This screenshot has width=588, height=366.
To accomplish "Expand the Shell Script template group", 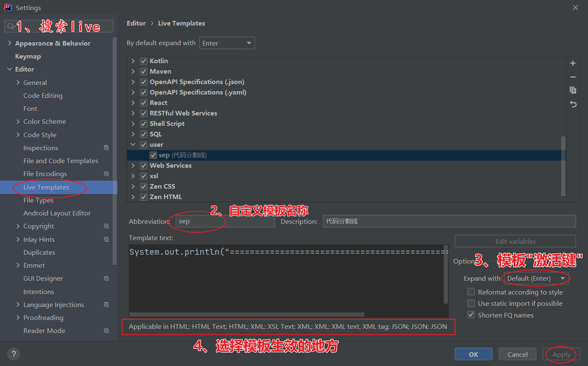I will tap(133, 124).
